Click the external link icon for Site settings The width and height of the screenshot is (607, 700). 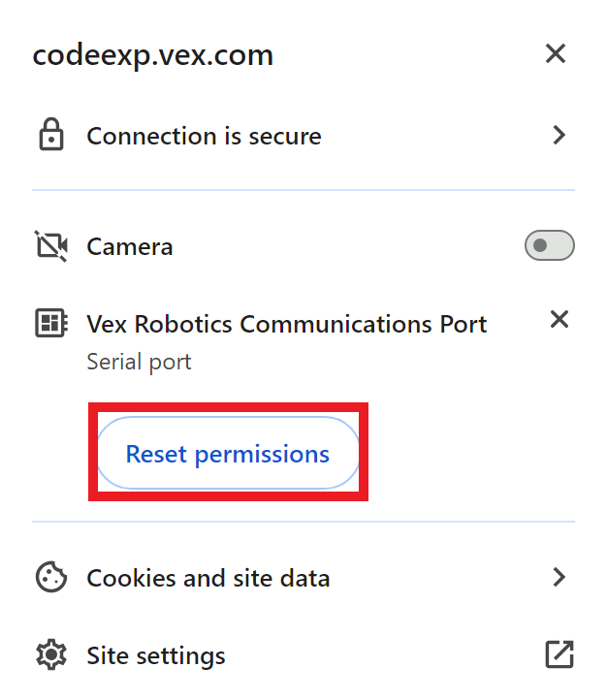(559, 655)
